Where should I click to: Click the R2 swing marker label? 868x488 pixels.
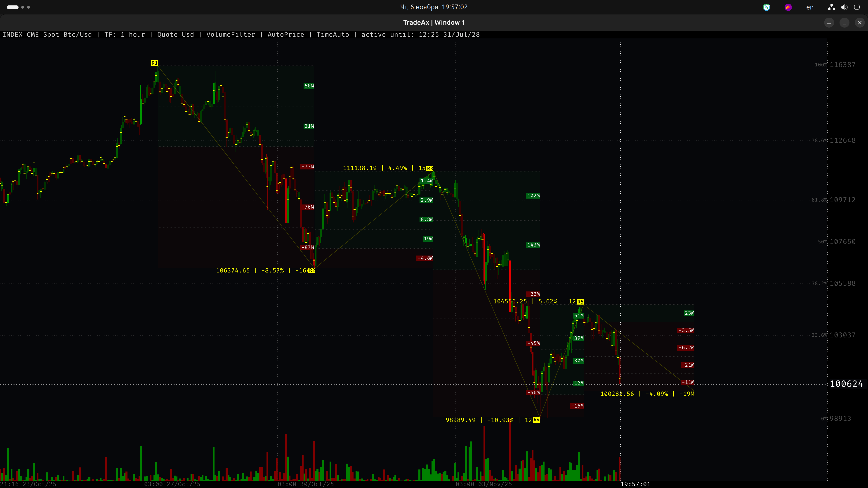click(x=312, y=270)
